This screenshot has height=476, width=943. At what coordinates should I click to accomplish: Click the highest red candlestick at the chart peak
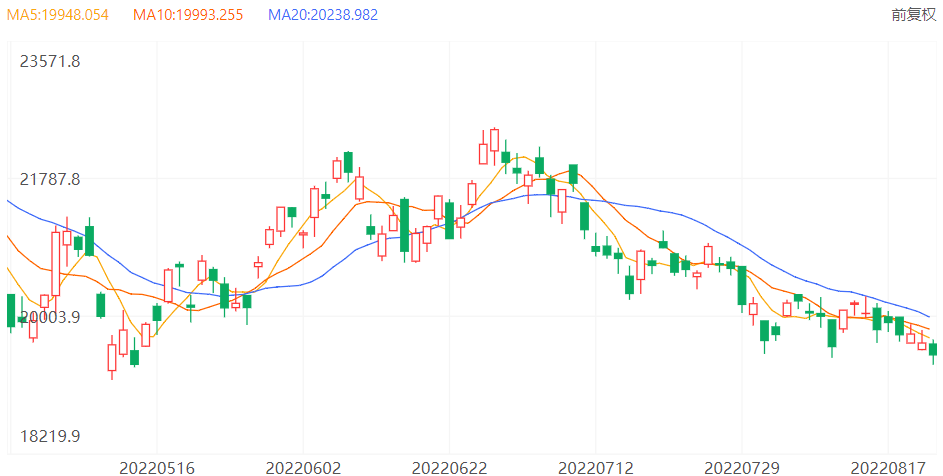(x=494, y=140)
